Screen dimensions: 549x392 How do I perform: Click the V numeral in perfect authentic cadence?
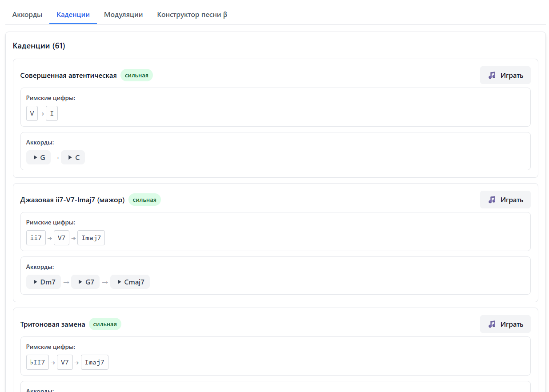tap(32, 113)
